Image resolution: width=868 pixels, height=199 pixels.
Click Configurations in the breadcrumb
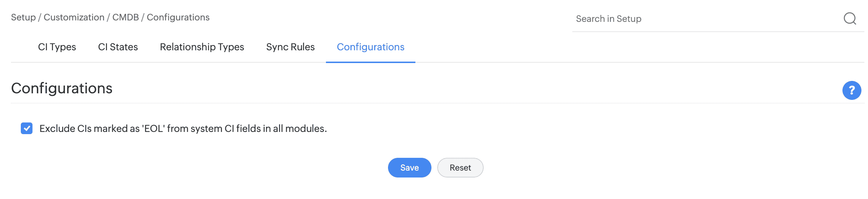[x=178, y=17]
